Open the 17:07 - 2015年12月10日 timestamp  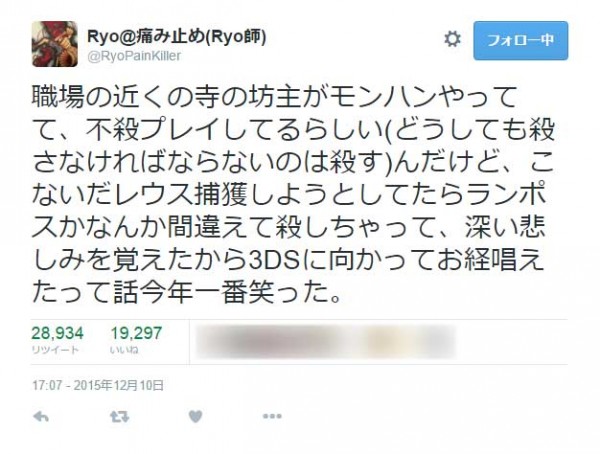[x=98, y=385]
